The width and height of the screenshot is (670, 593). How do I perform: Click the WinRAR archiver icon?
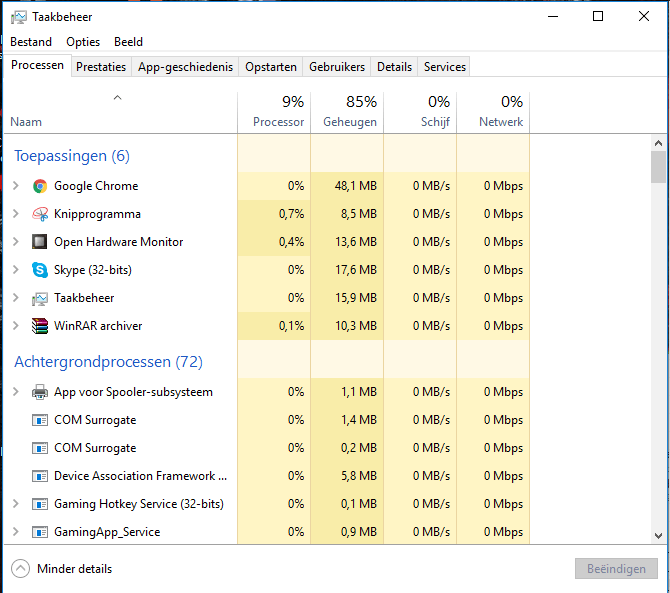coord(40,326)
